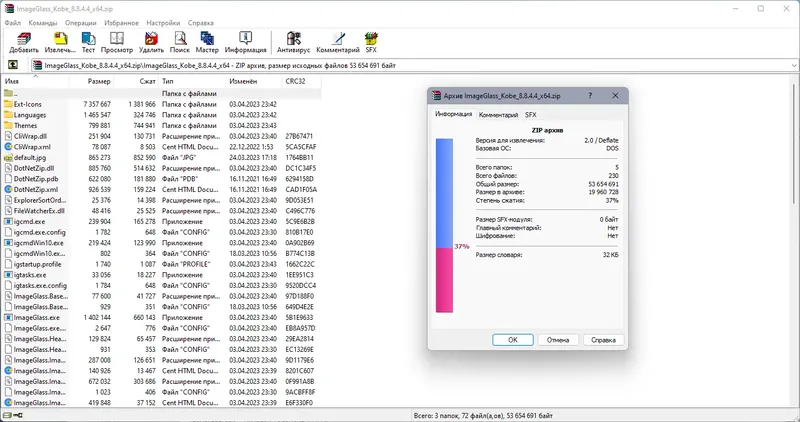Select the igstartup.profile file row

click(161, 264)
